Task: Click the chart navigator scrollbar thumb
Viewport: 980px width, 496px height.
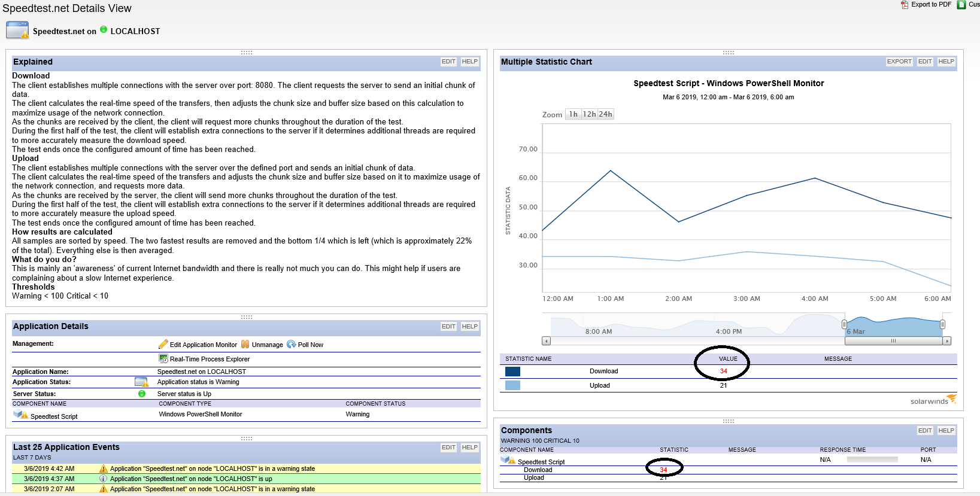Action: point(893,341)
